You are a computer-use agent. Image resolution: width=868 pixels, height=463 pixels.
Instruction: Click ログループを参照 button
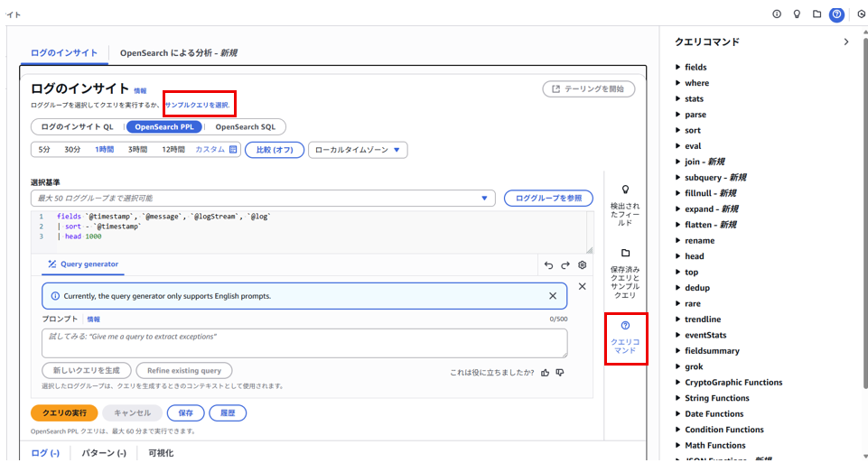[548, 198]
